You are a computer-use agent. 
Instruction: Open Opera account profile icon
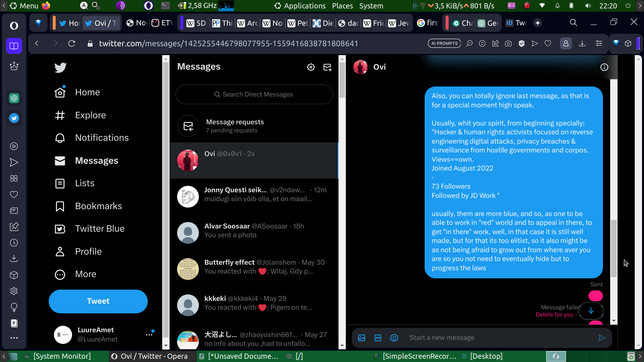tap(566, 43)
